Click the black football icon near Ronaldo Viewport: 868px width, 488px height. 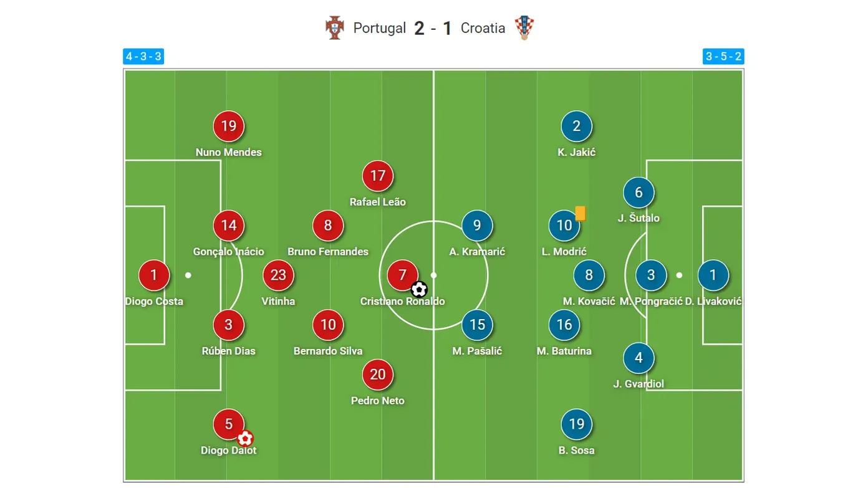tap(420, 289)
